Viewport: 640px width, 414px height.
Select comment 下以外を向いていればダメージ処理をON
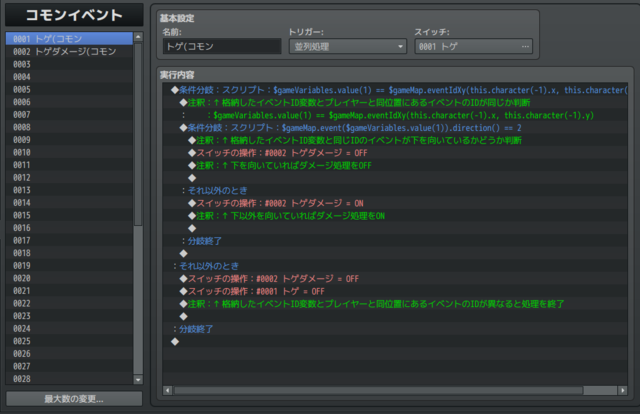[395, 216]
